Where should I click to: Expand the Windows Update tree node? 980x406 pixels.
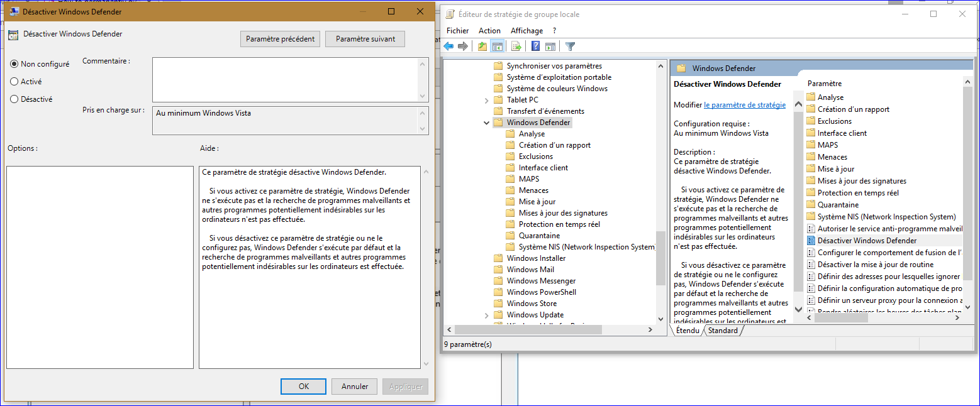[486, 315]
